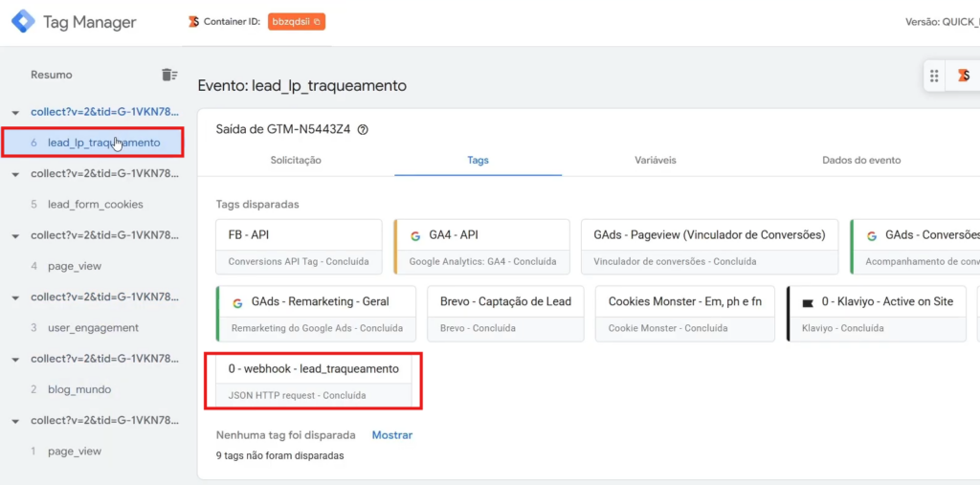
Task: Open the Dados do evento tab
Action: point(861,161)
